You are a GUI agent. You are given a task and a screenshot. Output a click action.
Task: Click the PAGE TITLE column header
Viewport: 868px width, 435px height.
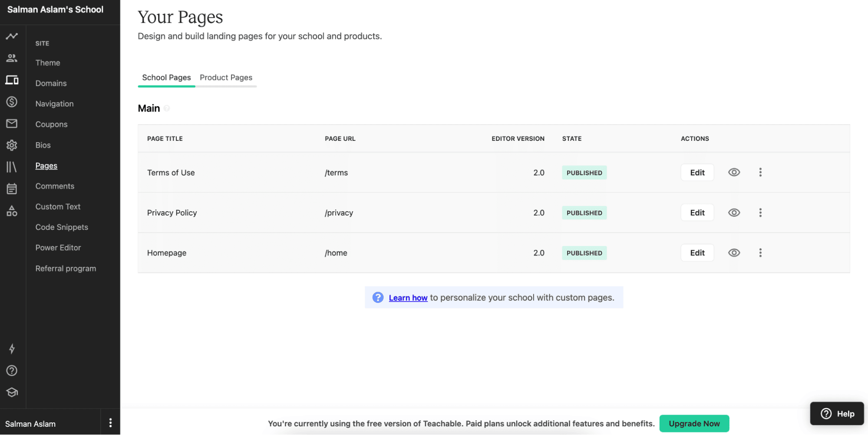coord(165,139)
